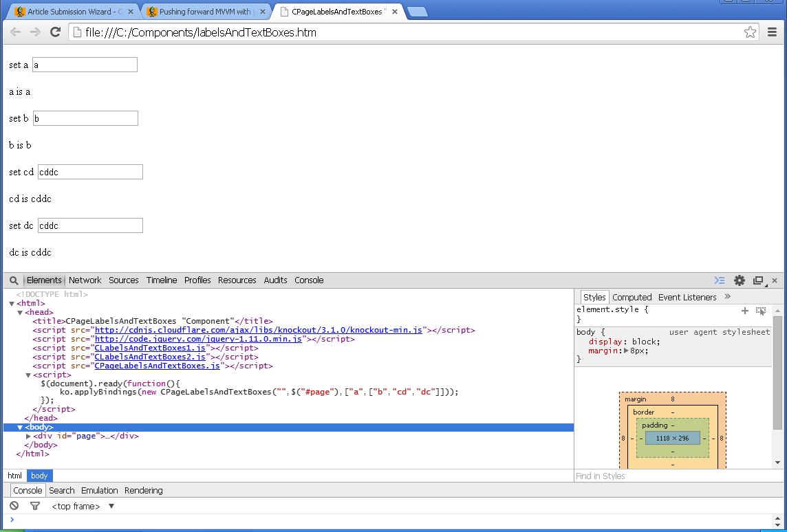Switch to Pushing forward MVVM tab
787x532 pixels.
click(205, 12)
